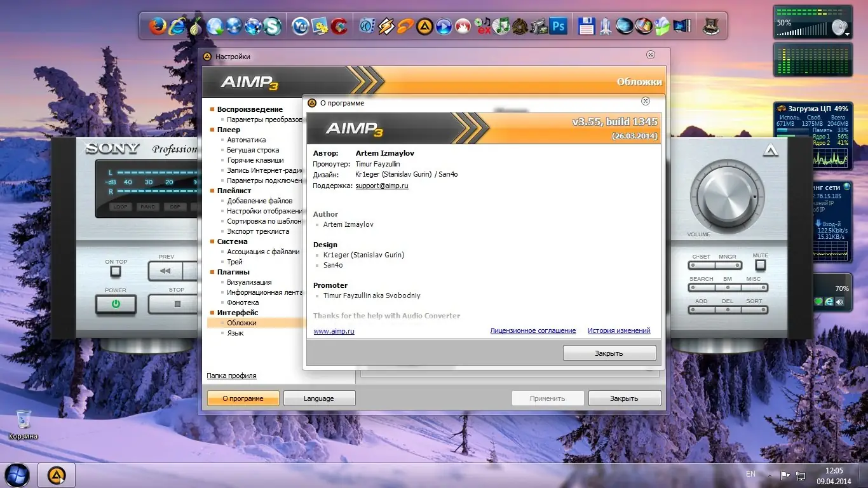This screenshot has height=488, width=868.
Task: Click the network icon in the system tray
Action: [801, 475]
